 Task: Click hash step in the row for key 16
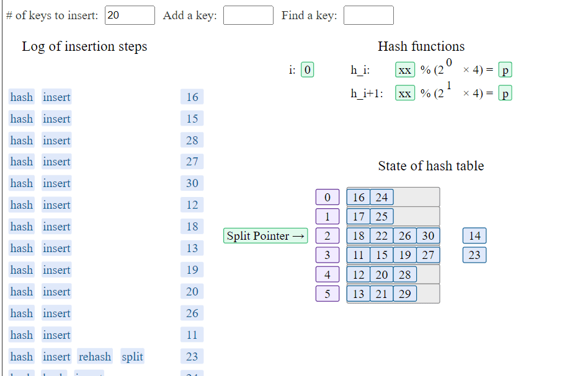pos(22,97)
